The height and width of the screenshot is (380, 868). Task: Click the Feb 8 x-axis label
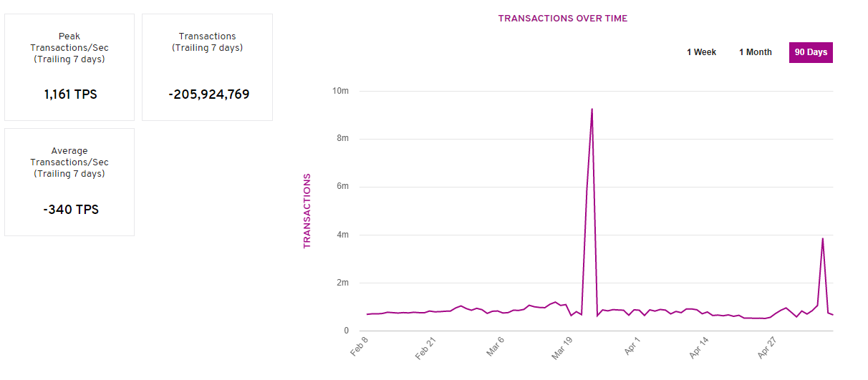tap(360, 346)
